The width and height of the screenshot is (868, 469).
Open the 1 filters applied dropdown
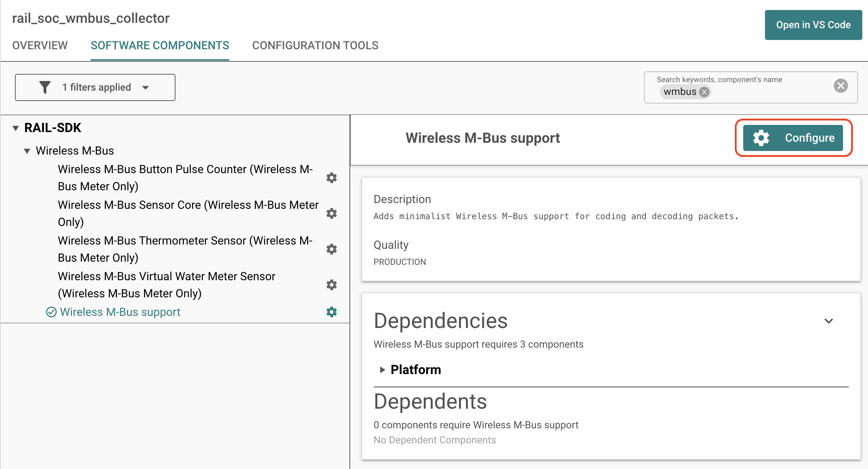coord(95,87)
